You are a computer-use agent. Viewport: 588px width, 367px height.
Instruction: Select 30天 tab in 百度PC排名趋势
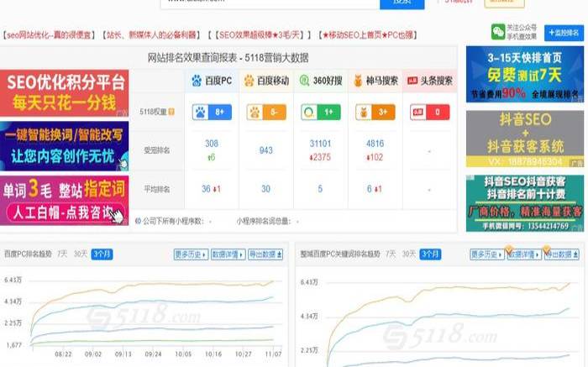(x=81, y=254)
